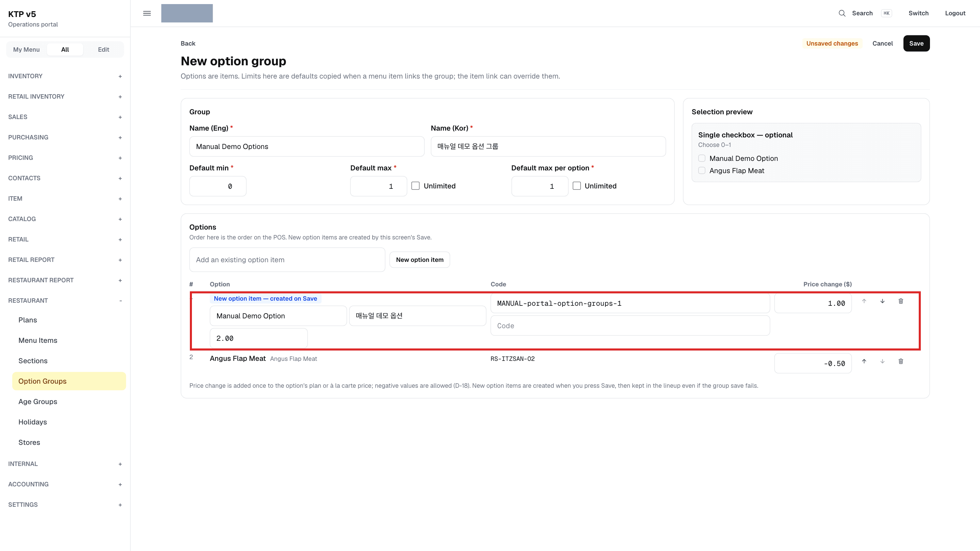Open Menu Items in sidebar
This screenshot has width=980, height=551.
[69, 340]
